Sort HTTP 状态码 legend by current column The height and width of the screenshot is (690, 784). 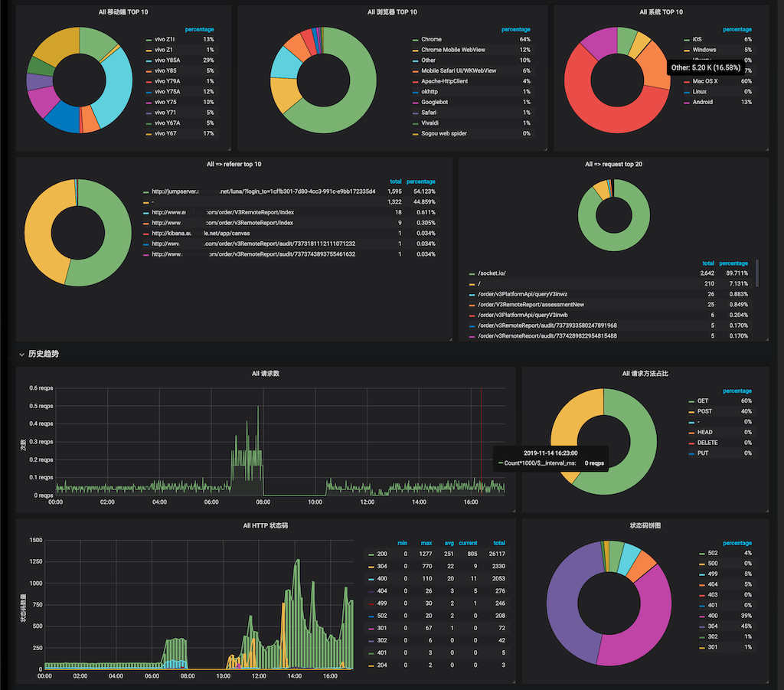tap(468, 543)
